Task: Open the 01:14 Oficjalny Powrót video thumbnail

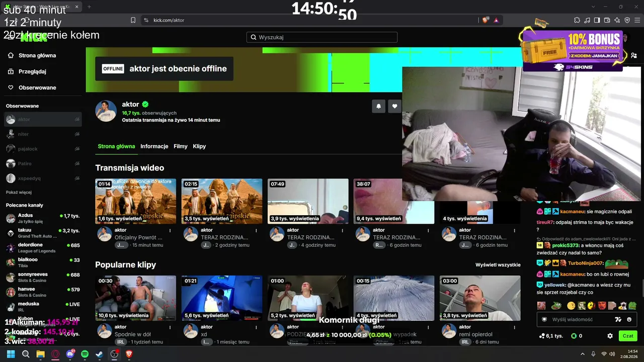Action: (136, 201)
